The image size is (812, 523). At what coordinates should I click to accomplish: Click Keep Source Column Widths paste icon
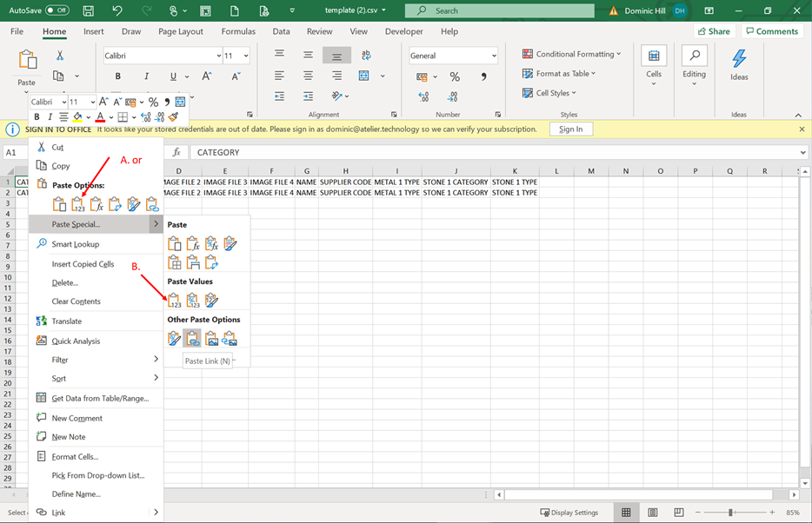tap(193, 262)
